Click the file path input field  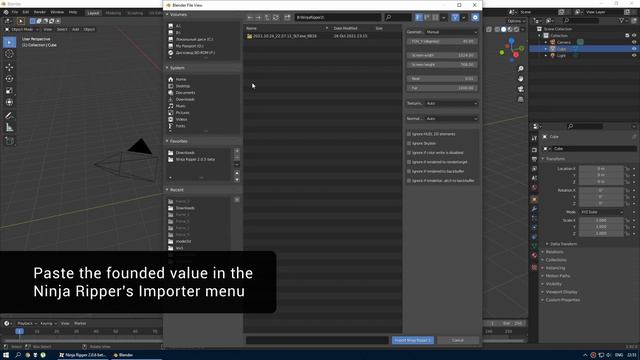coord(338,18)
